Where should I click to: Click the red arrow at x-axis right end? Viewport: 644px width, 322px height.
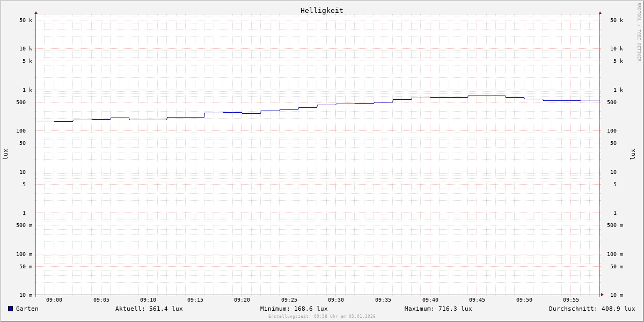(602, 295)
